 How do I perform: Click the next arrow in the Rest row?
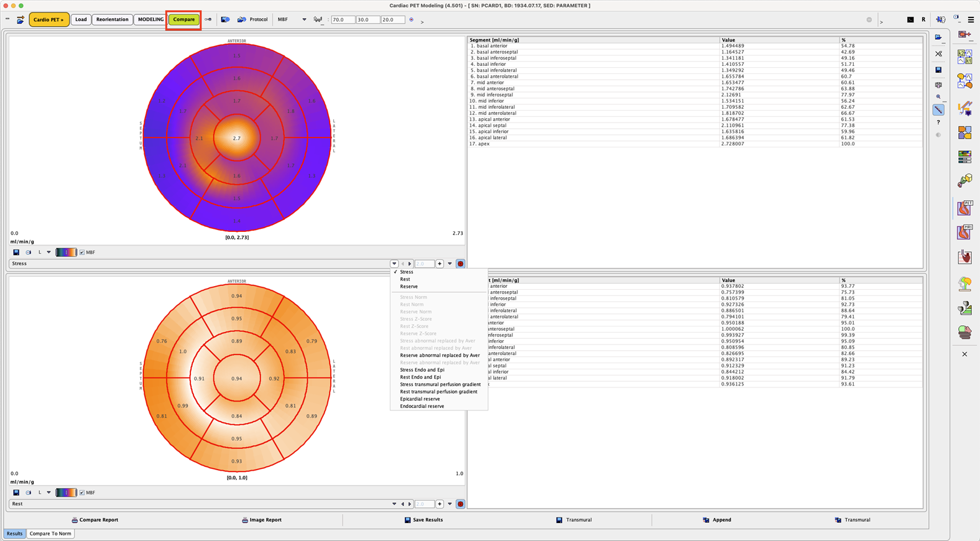[410, 504]
